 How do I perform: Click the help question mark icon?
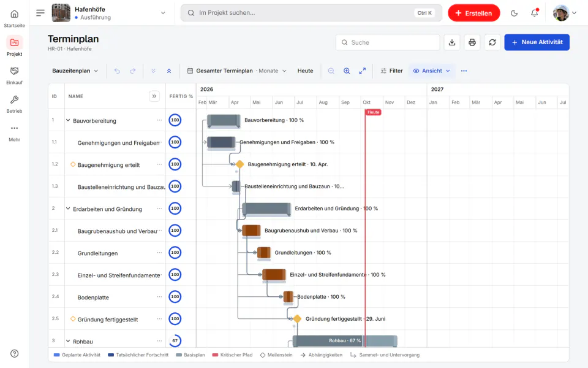pyautogui.click(x=14, y=353)
